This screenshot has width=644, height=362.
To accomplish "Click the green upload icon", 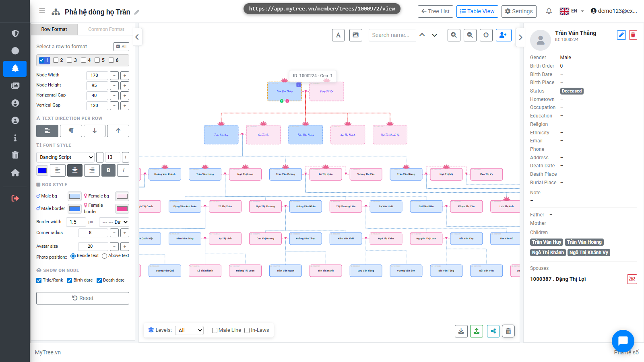I will click(x=477, y=331).
